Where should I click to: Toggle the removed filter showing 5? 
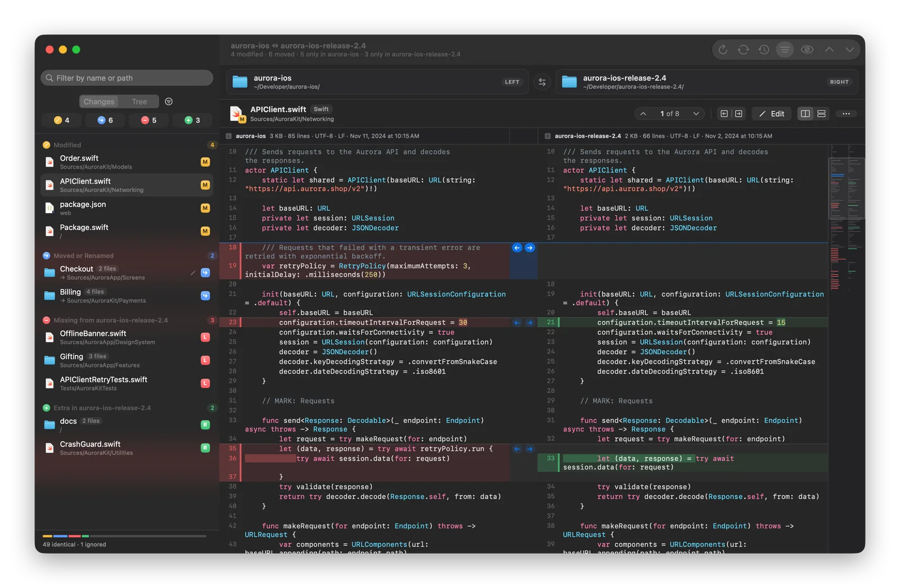148,120
